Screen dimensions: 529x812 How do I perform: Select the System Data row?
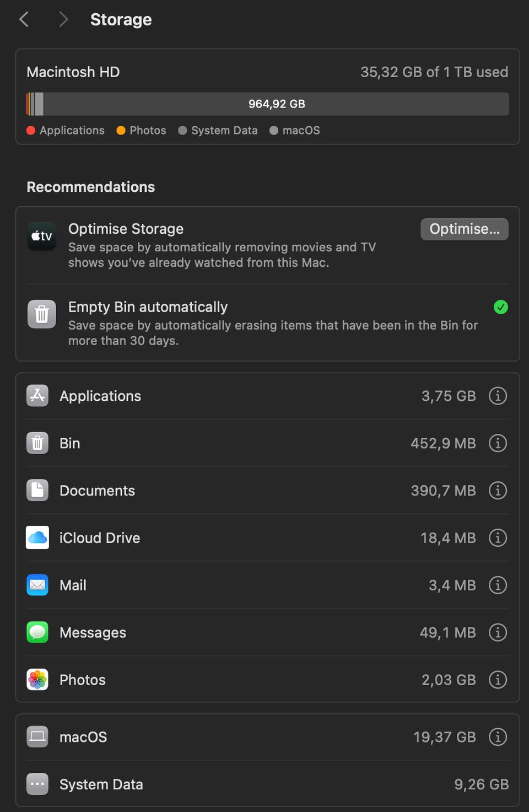click(268, 784)
